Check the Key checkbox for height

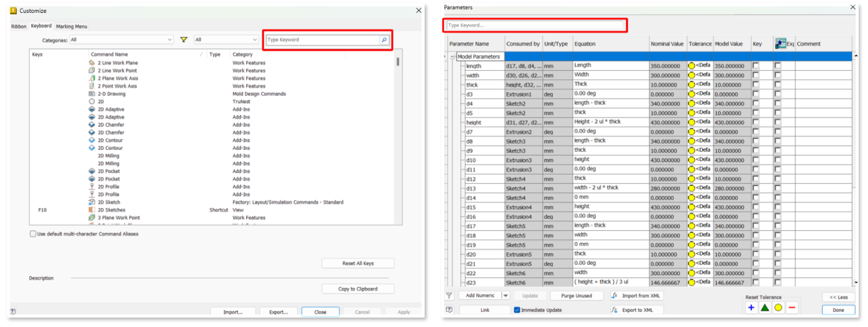756,123
